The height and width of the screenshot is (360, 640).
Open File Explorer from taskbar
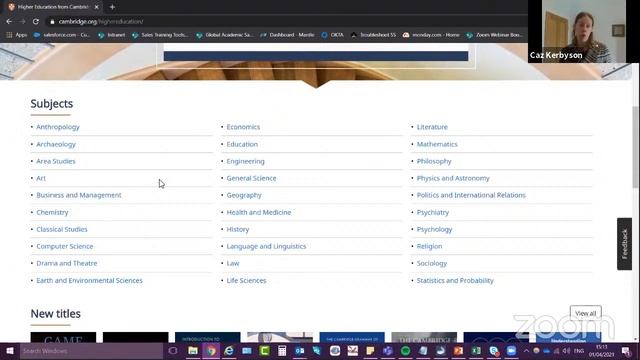coord(193,351)
